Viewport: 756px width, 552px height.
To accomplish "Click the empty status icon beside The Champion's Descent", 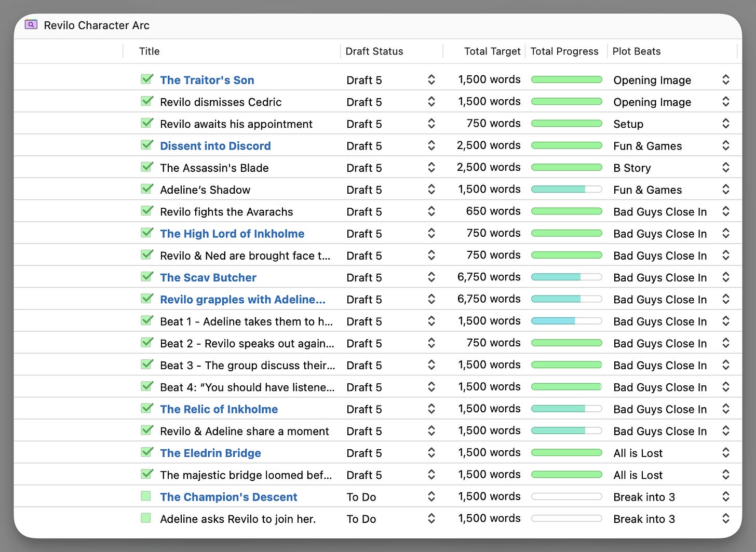I will click(146, 496).
